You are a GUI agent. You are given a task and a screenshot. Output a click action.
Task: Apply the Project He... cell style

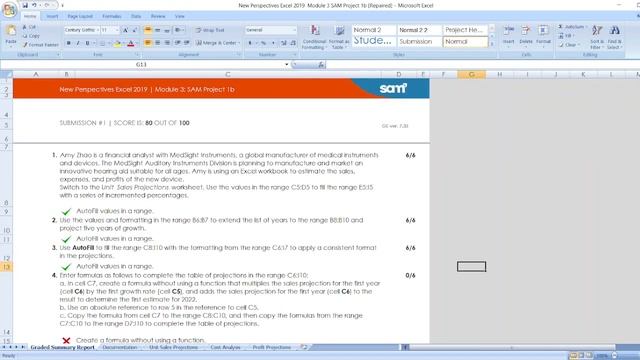[x=465, y=30]
